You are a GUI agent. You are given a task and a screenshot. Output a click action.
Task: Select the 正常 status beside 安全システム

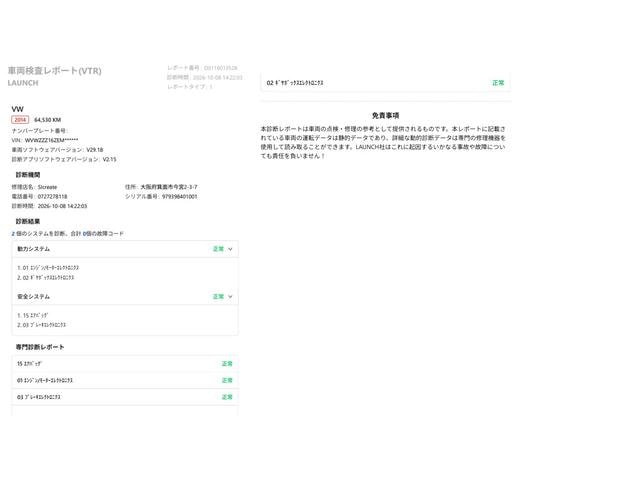(218, 297)
